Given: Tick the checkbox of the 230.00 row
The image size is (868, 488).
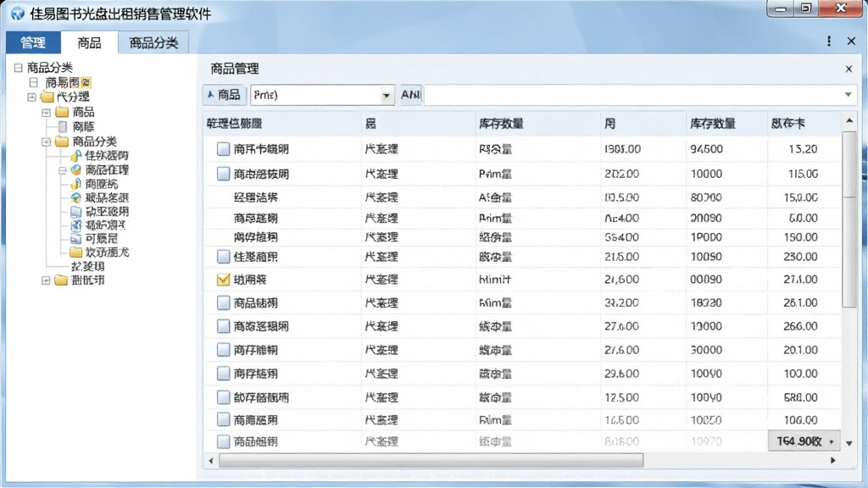Looking at the screenshot, I should click(x=223, y=257).
